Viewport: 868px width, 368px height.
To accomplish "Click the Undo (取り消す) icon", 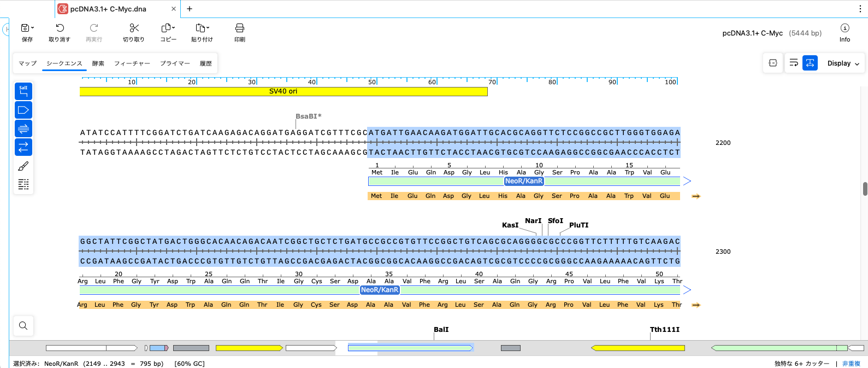I will tap(60, 28).
